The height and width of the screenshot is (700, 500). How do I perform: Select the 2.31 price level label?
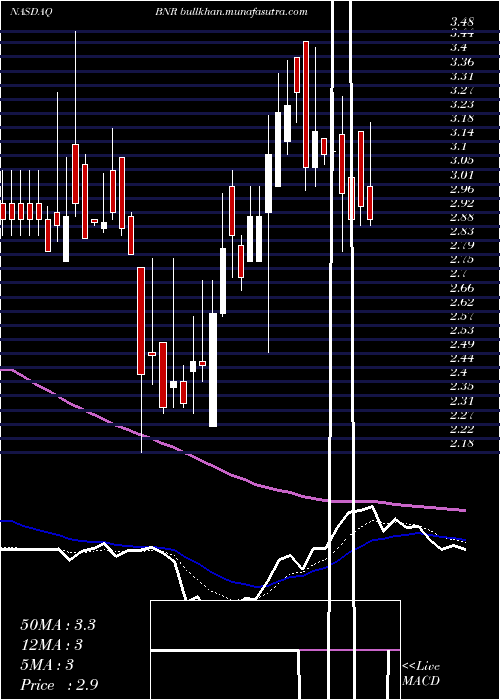point(462,401)
